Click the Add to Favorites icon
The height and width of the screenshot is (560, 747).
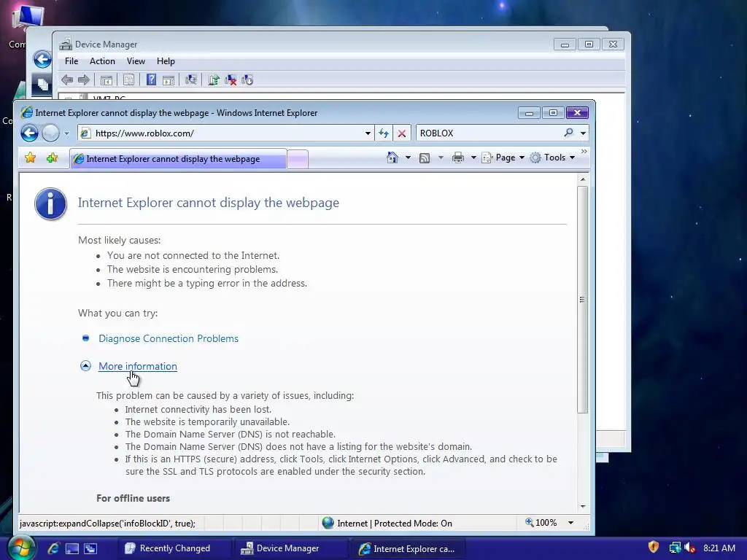(52, 157)
